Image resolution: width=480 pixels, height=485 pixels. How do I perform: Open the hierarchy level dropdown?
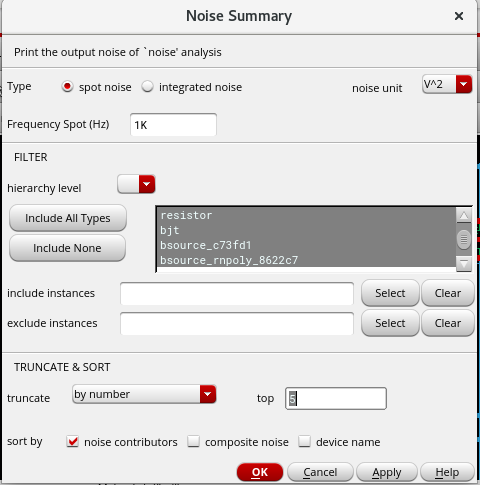coord(136,184)
